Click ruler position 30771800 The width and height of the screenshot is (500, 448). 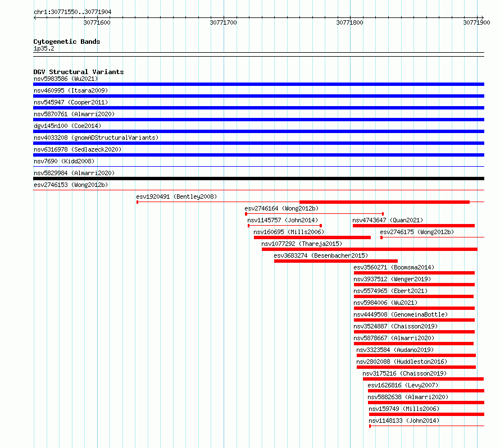(350, 22)
